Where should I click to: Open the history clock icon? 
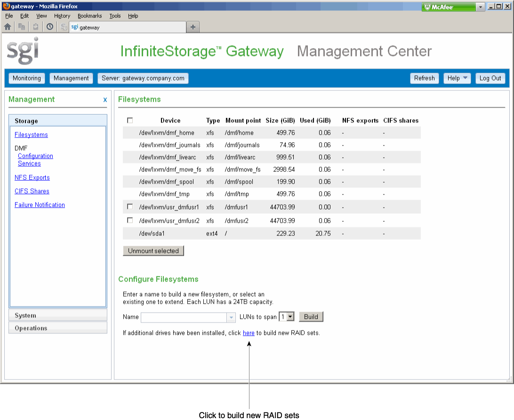(50, 27)
